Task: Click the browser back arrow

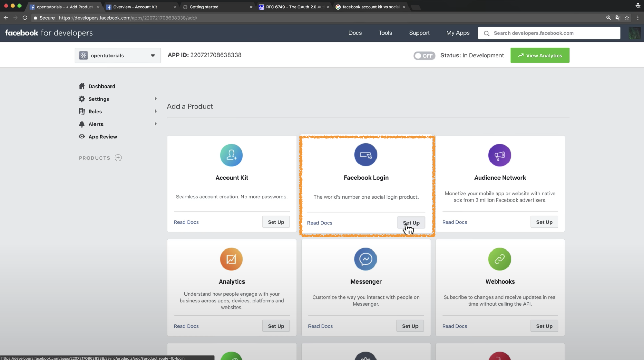Action: pyautogui.click(x=6, y=18)
